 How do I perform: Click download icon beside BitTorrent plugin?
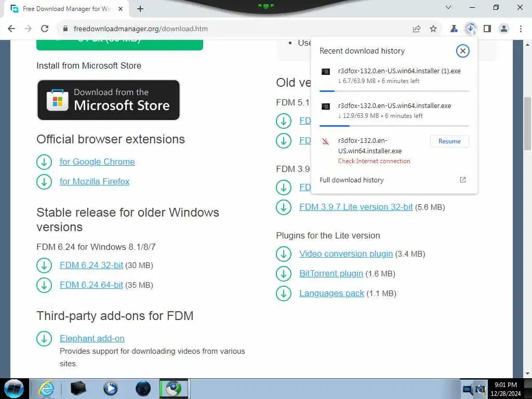pyautogui.click(x=284, y=273)
